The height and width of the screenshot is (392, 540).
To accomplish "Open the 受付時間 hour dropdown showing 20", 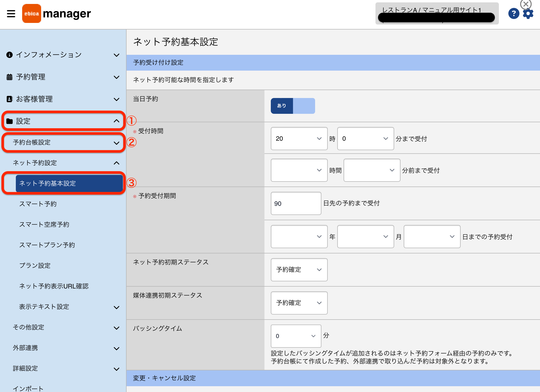I will [299, 139].
